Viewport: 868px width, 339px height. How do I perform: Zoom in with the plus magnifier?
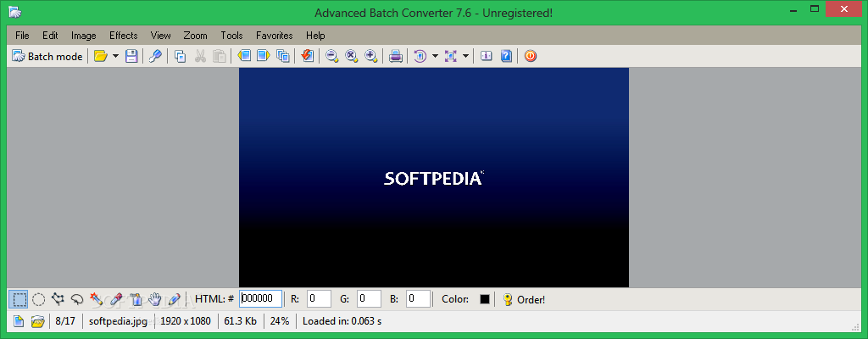(371, 56)
